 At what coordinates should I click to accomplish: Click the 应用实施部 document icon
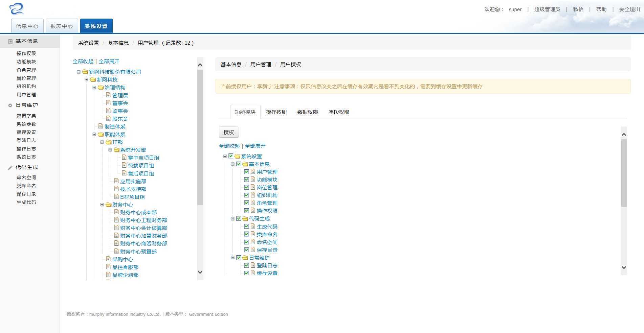coord(116,181)
